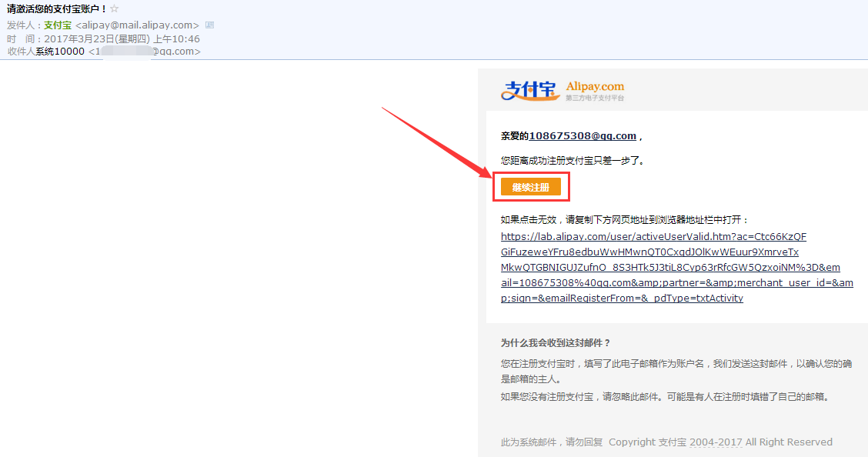Click the copyright 支付宝 2004-2017 footer text

click(720, 442)
